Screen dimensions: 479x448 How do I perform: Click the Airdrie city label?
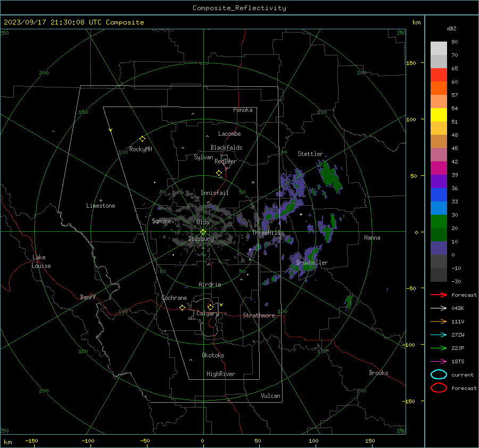click(x=210, y=284)
